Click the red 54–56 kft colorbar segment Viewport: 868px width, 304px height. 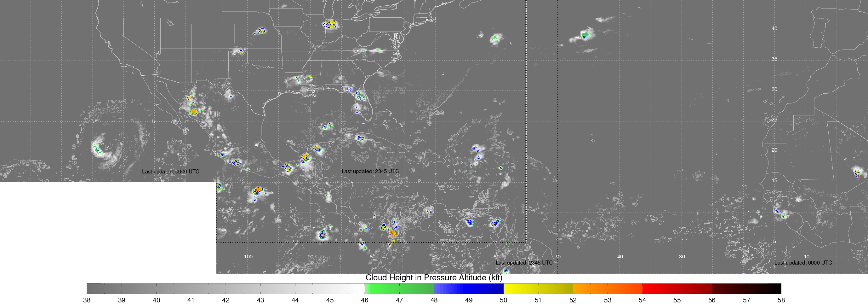(677, 289)
